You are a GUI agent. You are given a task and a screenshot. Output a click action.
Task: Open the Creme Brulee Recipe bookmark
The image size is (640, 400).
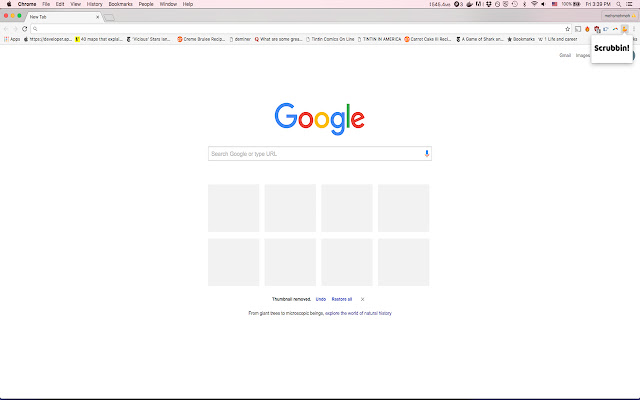[x=201, y=39]
